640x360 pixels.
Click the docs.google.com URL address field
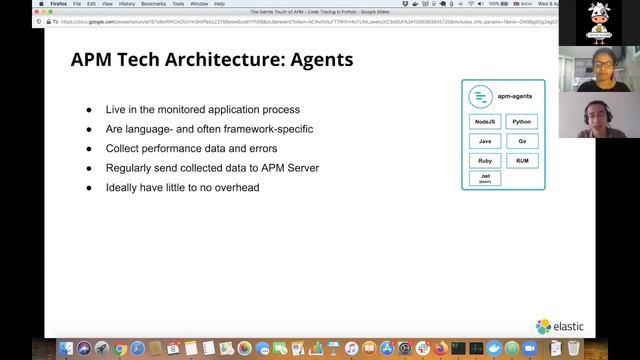[309, 22]
